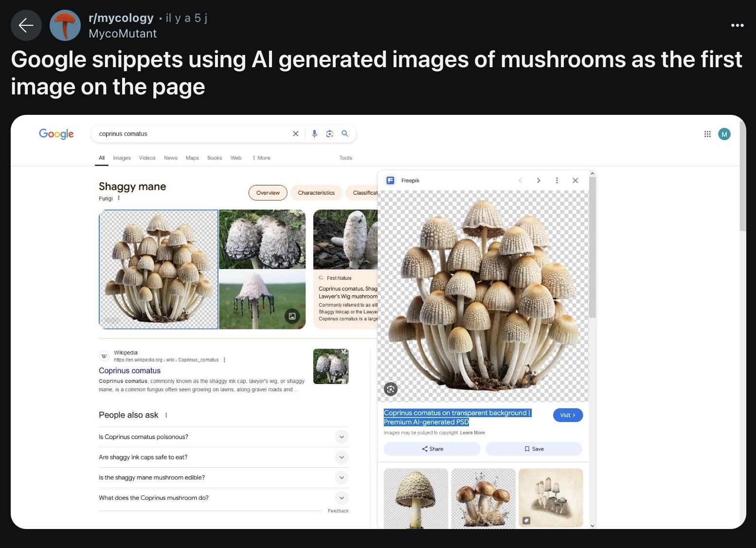This screenshot has height=548, width=756.
Task: Switch to the Videos tab
Action: coord(147,158)
